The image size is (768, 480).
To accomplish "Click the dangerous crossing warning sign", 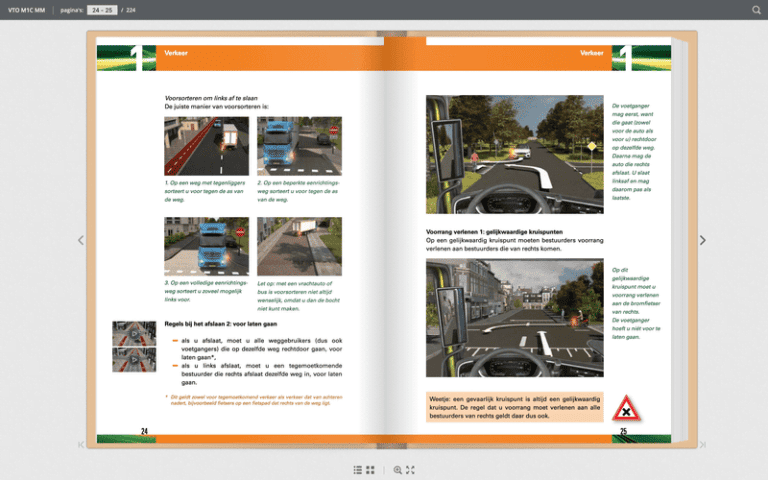I will [626, 407].
